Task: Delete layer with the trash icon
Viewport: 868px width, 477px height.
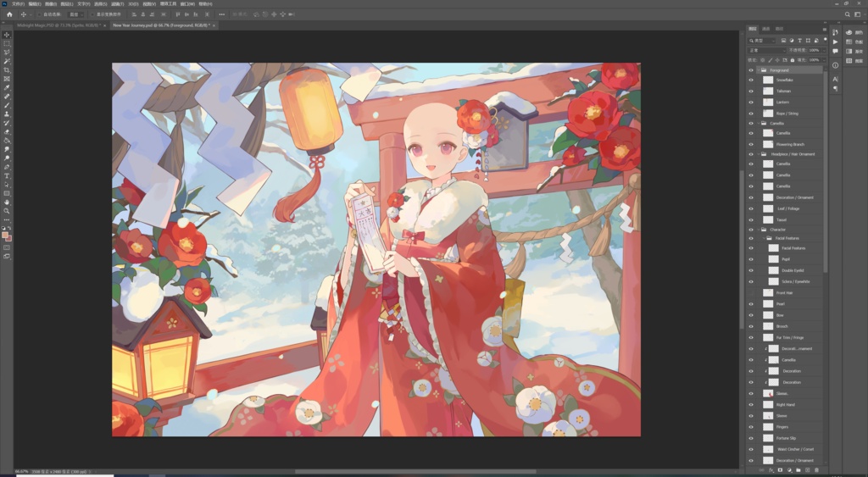Action: tap(816, 470)
